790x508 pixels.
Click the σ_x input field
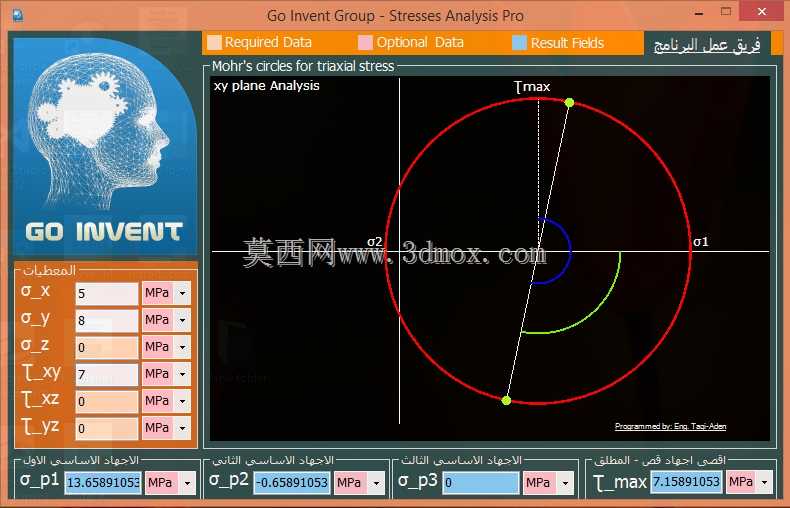pos(107,293)
